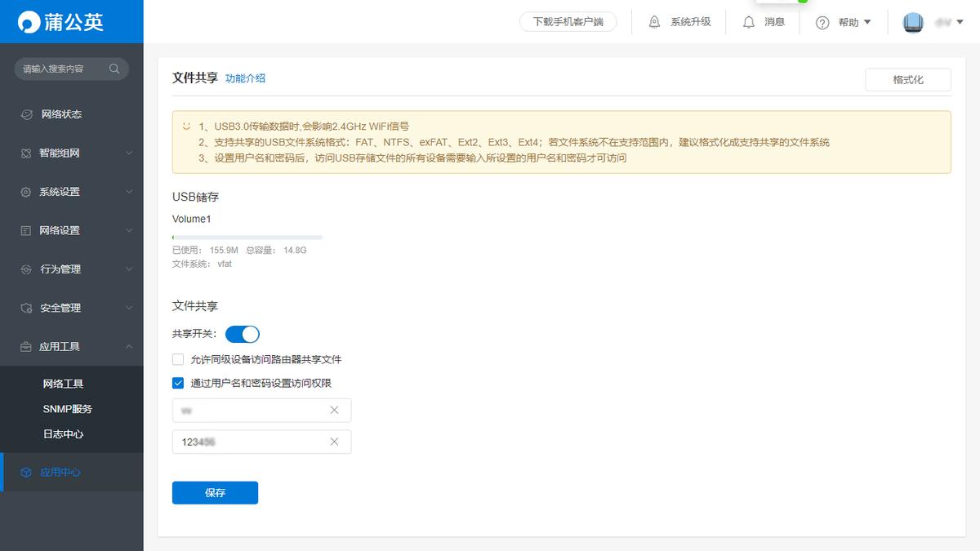This screenshot has height=551, width=980.
Task: Click the 系统设置 gear icon
Action: point(24,192)
